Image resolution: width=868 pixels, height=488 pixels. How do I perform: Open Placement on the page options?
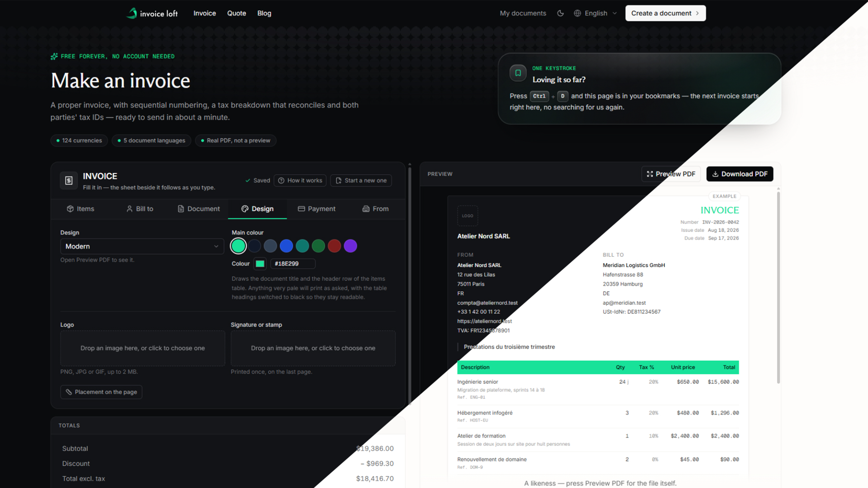(x=101, y=392)
